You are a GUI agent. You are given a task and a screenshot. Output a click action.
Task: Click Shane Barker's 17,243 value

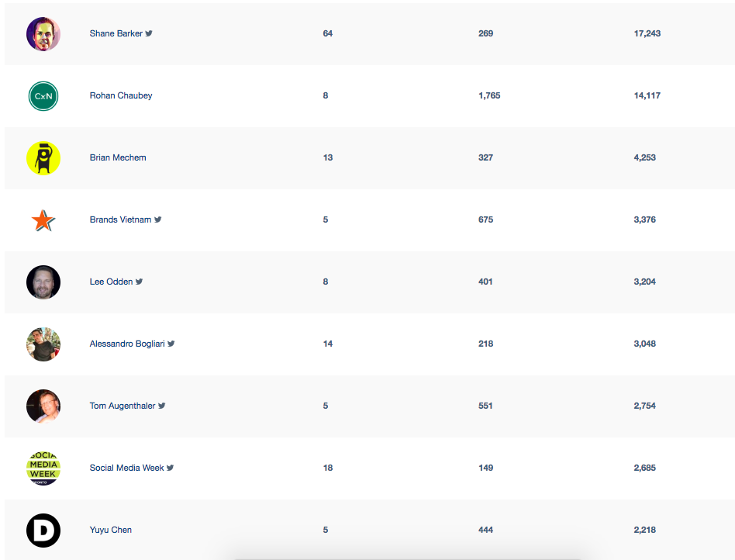coord(647,33)
